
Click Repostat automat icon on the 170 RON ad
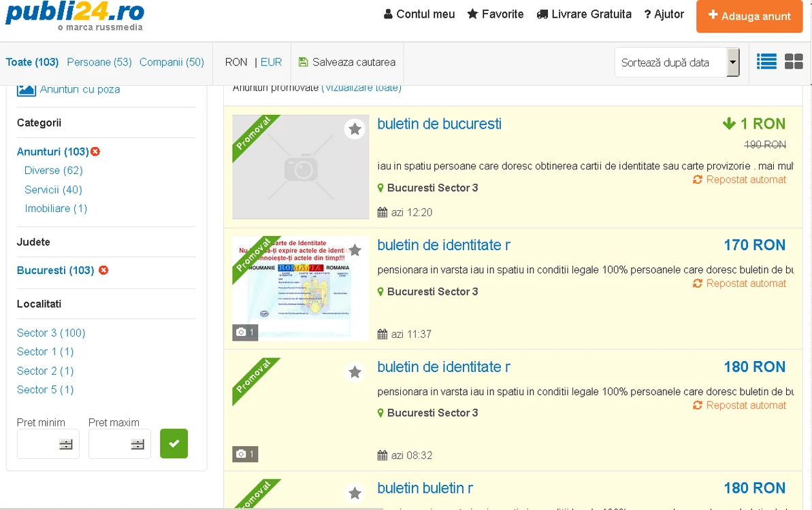tap(698, 284)
